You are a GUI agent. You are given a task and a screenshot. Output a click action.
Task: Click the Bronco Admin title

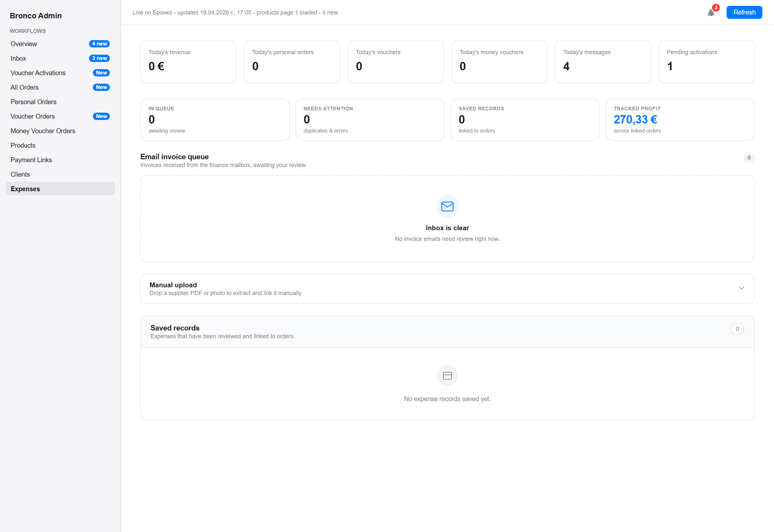click(36, 16)
